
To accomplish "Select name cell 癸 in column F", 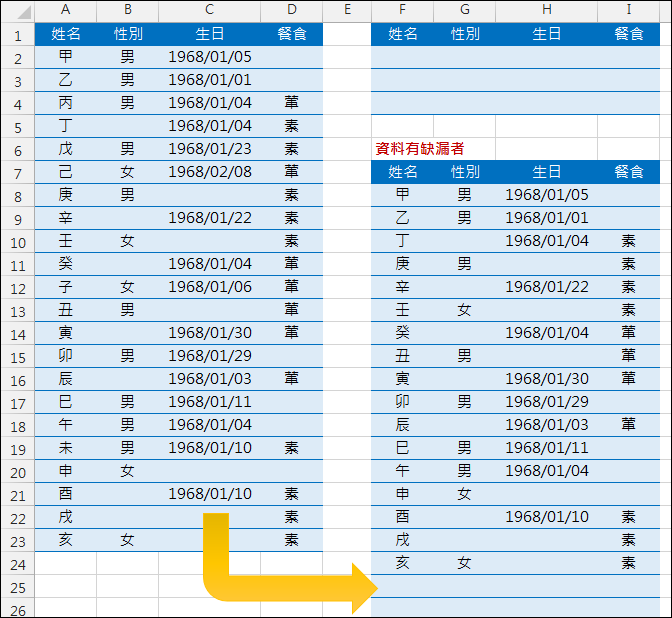I will pos(402,333).
